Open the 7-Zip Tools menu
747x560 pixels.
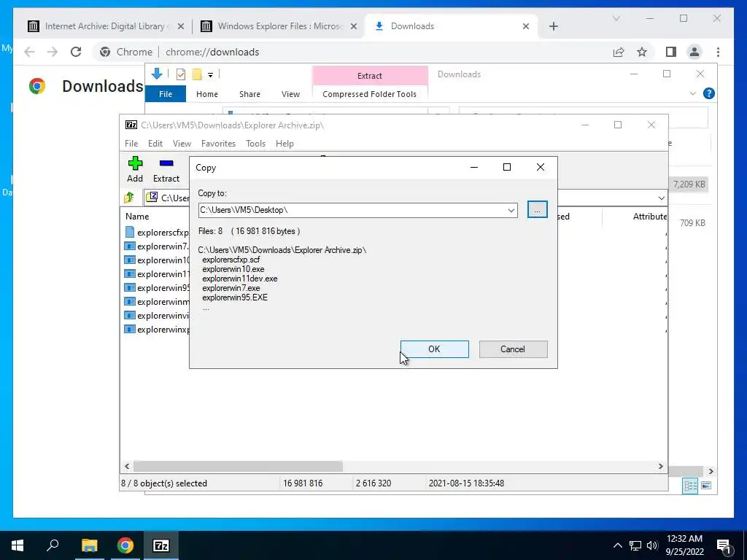[x=255, y=144]
